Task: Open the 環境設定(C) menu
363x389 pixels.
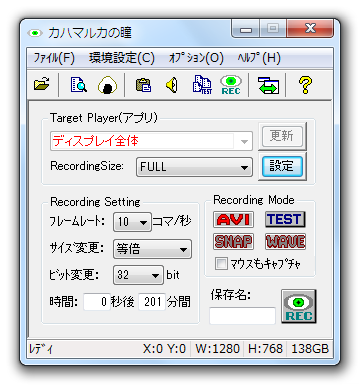Action: (x=122, y=58)
